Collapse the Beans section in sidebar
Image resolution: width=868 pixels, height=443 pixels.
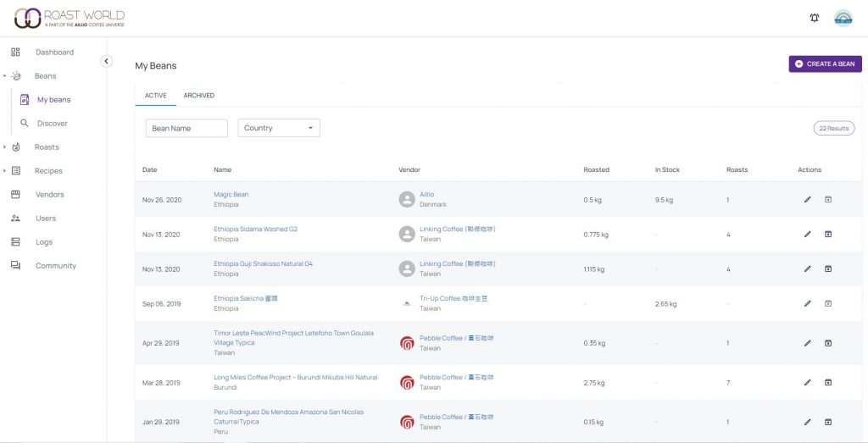4,76
